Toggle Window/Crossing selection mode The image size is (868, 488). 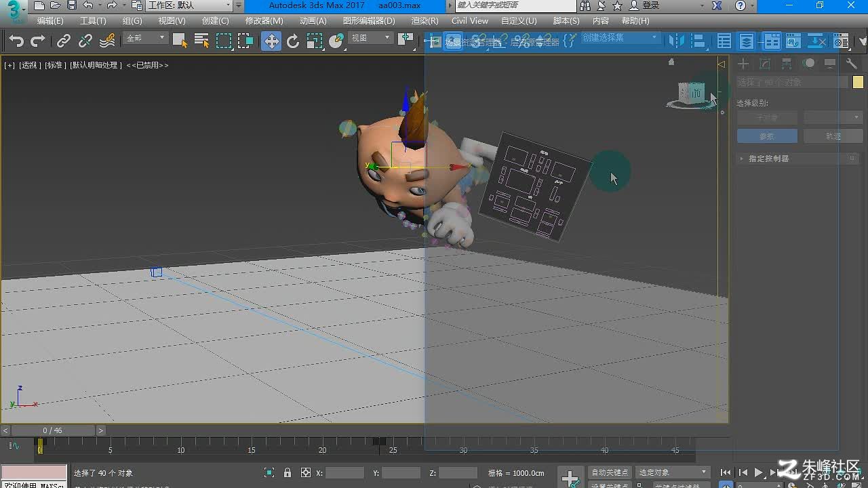pos(245,41)
